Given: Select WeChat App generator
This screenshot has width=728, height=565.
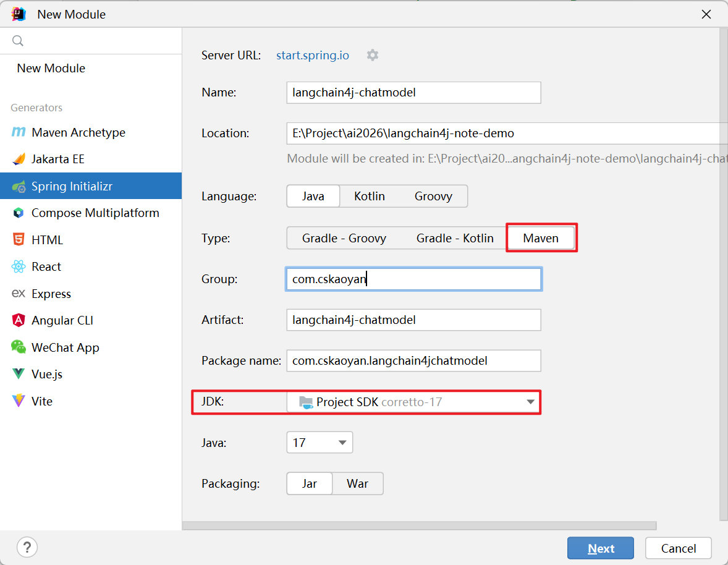Looking at the screenshot, I should [91, 347].
